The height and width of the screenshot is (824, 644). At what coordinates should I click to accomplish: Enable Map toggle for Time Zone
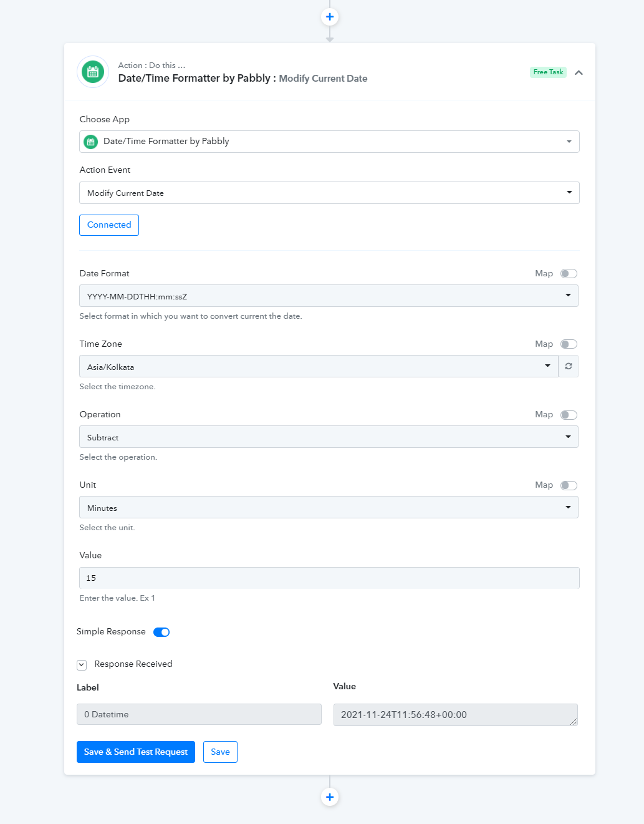pos(569,344)
